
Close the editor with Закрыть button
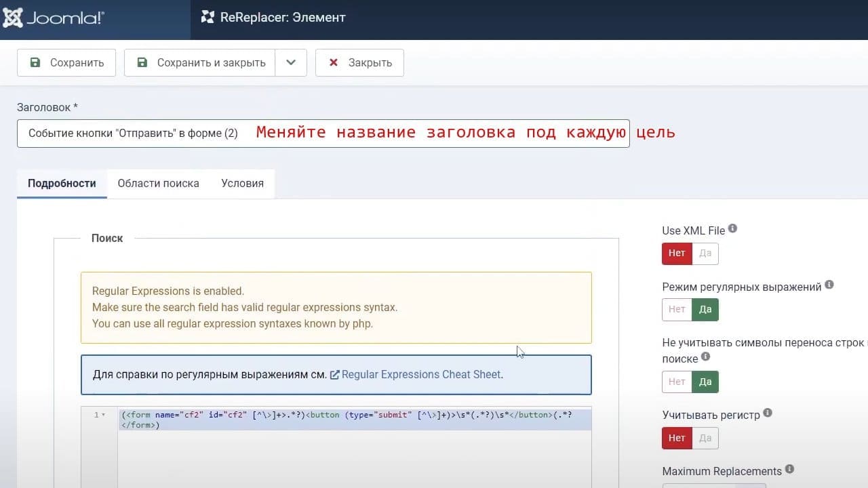[x=359, y=62]
